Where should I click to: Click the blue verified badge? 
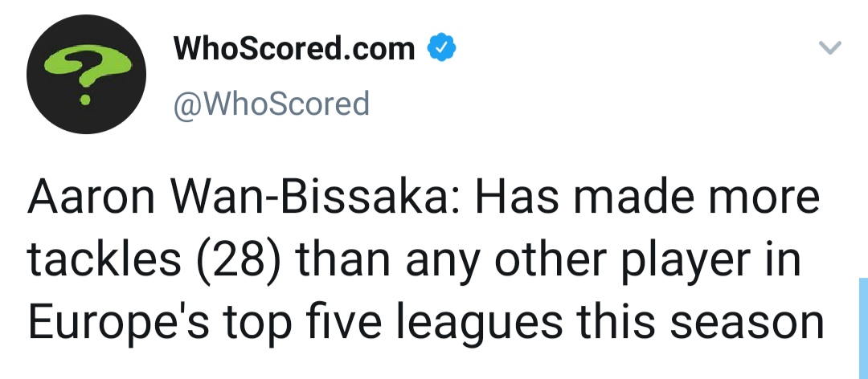pyautogui.click(x=441, y=47)
